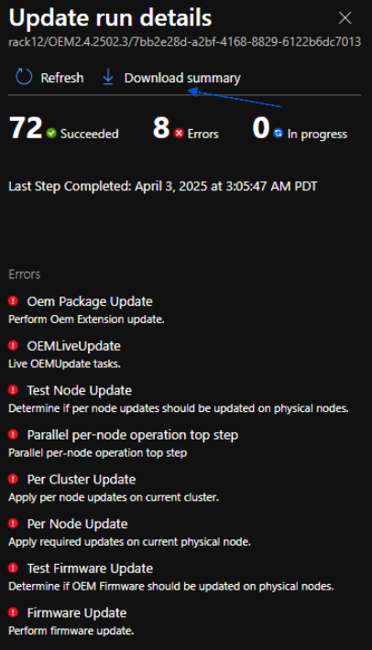Open Parallel per-node operation top step error
The width and height of the screenshot is (372, 650).
(133, 435)
